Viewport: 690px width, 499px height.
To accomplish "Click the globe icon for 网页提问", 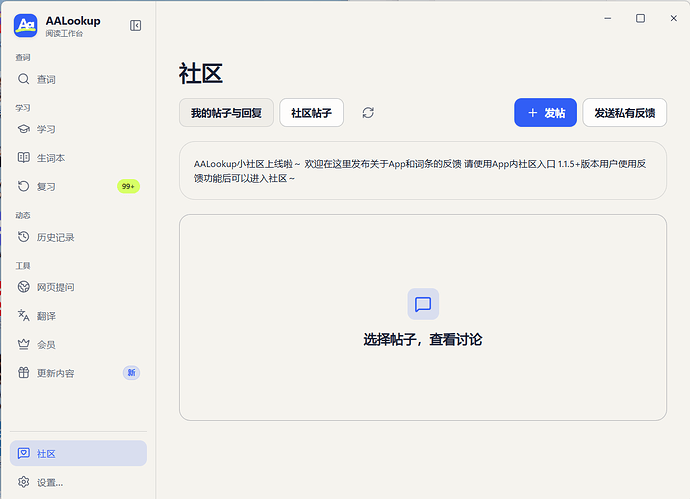I will [x=23, y=287].
